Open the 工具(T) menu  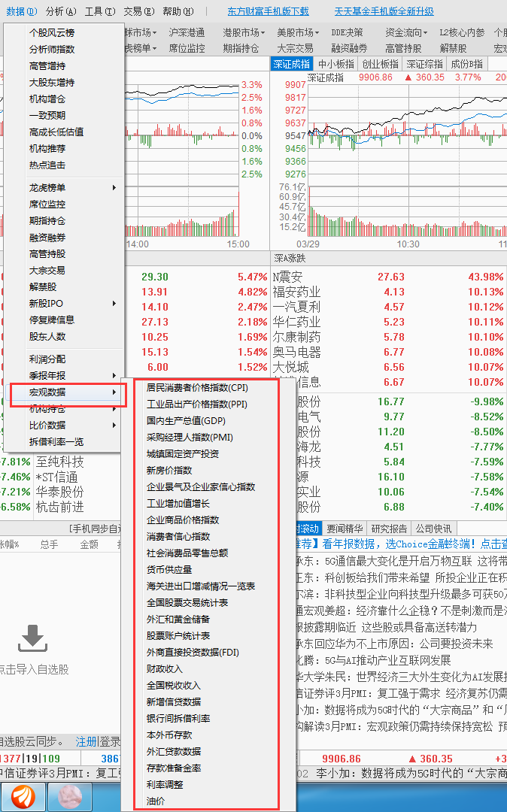pyautogui.click(x=100, y=11)
